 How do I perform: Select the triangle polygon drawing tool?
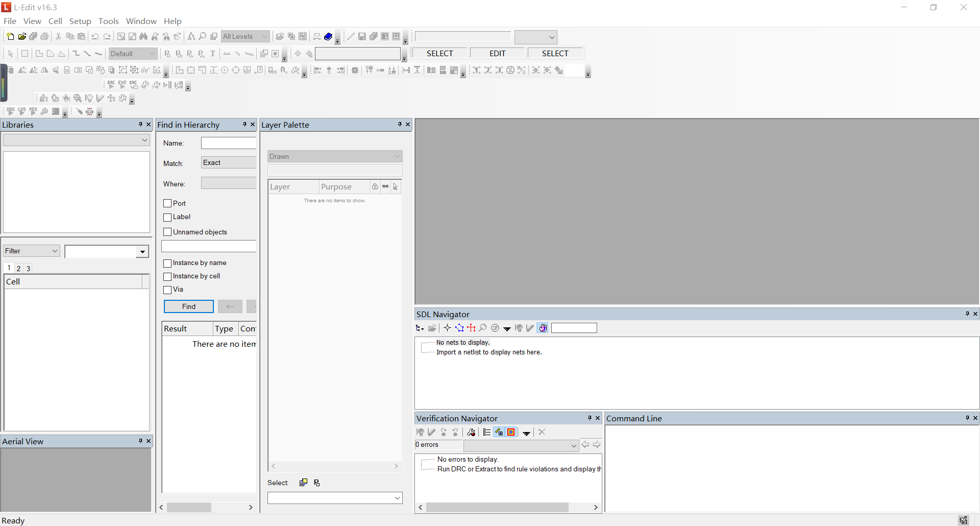[x=62, y=54]
